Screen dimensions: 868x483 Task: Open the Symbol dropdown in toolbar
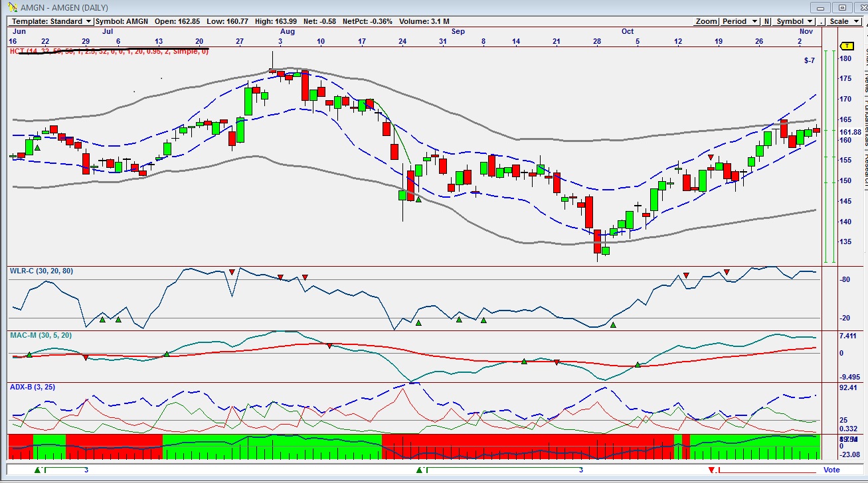tap(794, 21)
